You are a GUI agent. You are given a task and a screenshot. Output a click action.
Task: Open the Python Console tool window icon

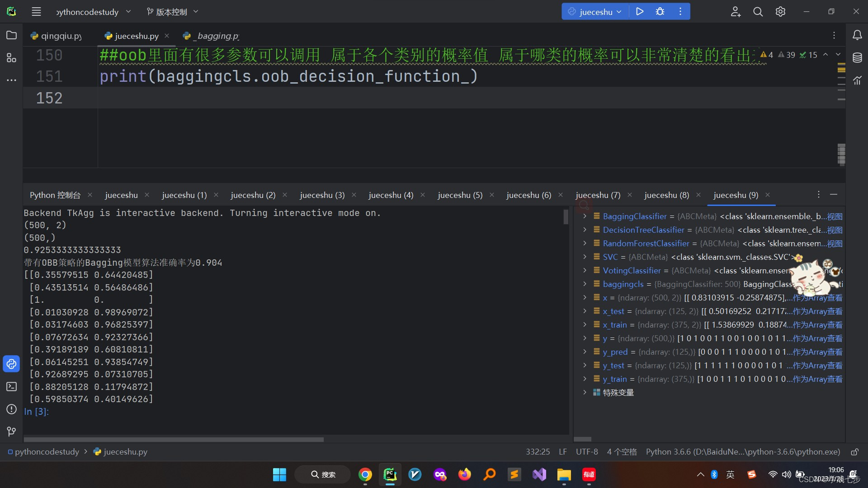(x=11, y=364)
